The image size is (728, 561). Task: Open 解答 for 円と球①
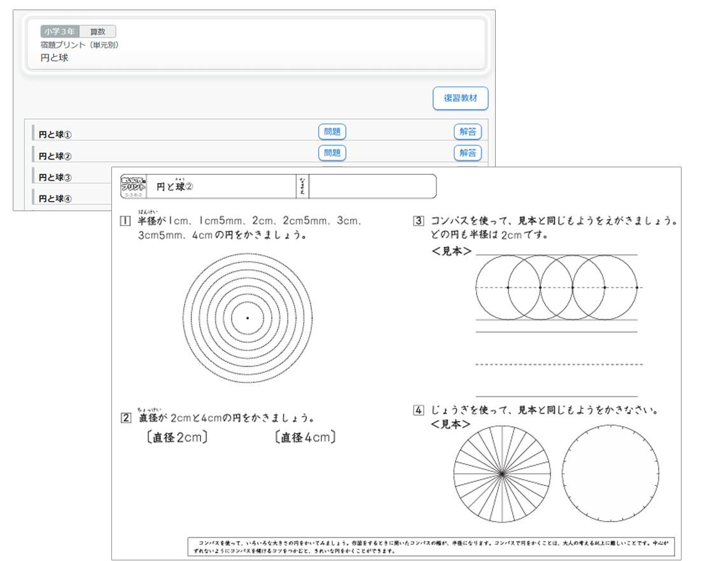pos(467,132)
